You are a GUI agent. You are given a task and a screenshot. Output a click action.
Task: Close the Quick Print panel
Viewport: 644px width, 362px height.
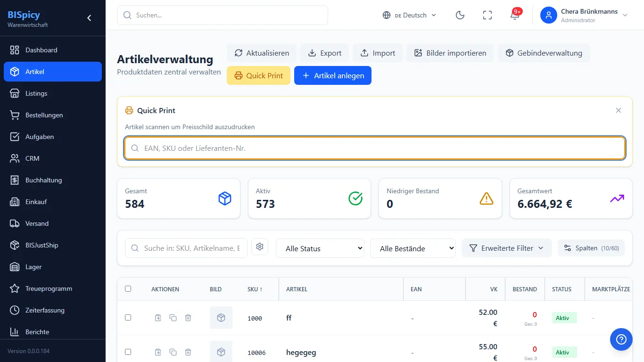click(x=619, y=110)
